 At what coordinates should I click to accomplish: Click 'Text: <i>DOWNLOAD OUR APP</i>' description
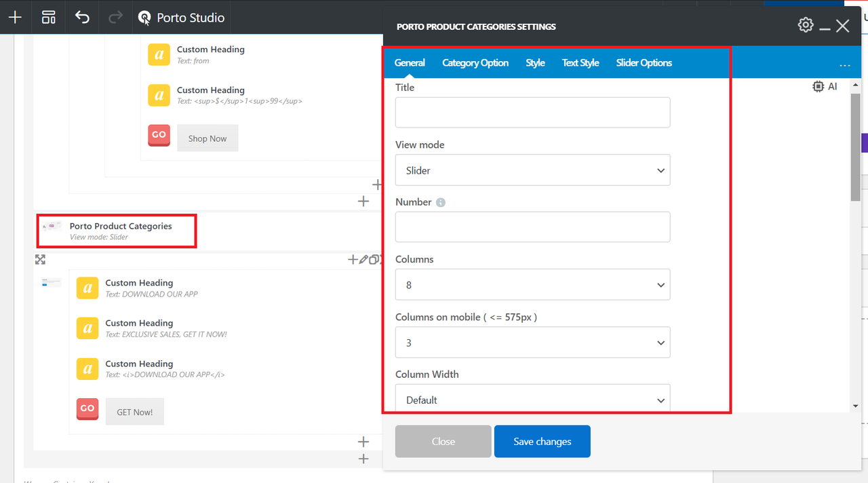[x=165, y=375]
